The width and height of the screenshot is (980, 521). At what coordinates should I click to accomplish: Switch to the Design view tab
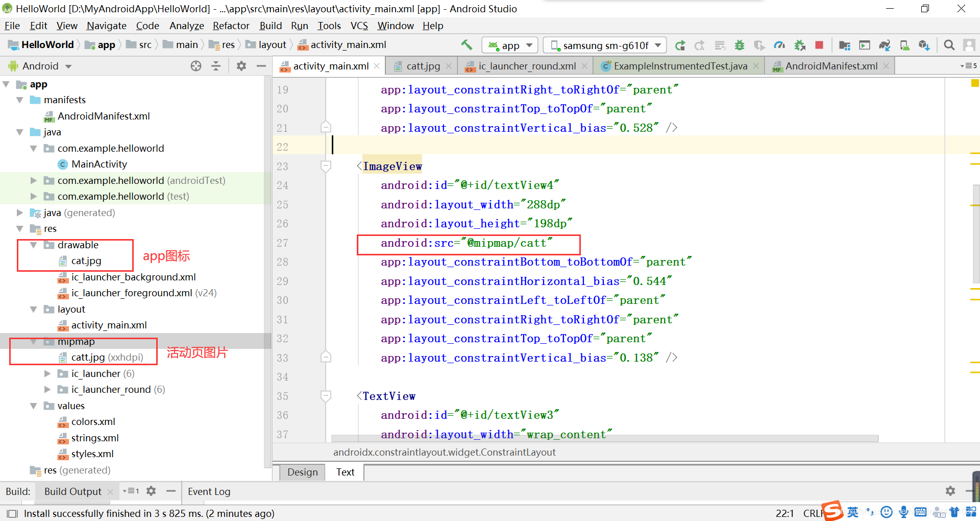(303, 472)
